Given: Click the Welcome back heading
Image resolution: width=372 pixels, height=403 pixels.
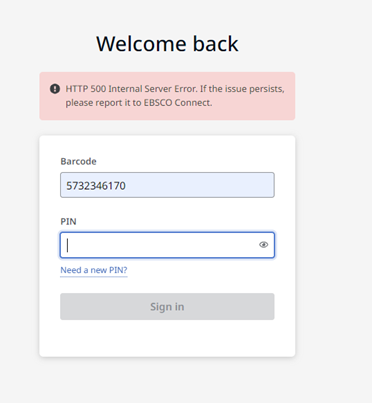Looking at the screenshot, I should [167, 44].
